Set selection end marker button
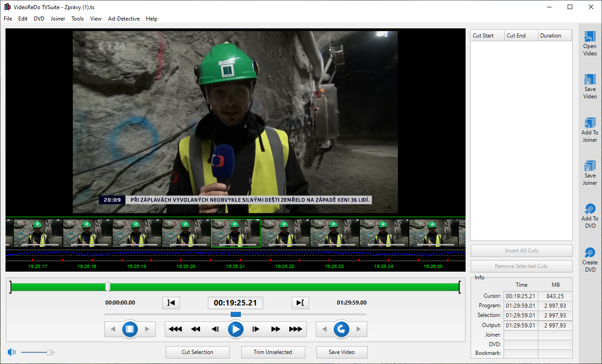 coord(300,303)
